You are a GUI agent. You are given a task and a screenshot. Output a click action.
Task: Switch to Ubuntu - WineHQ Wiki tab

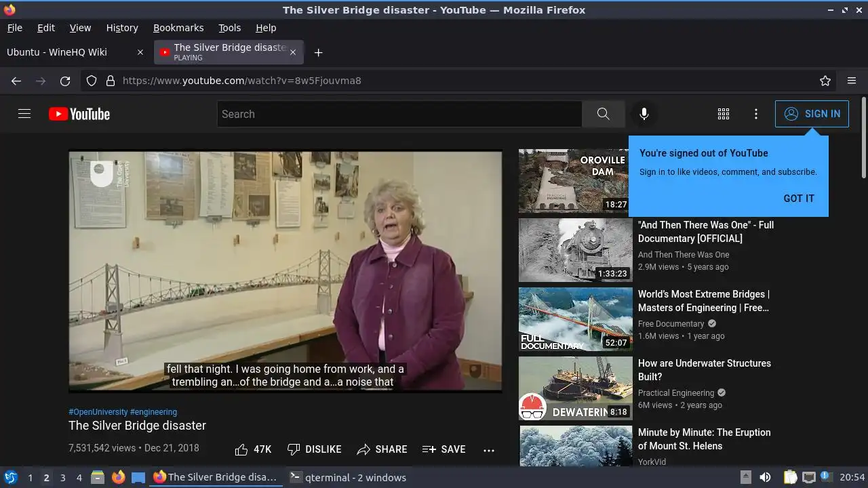tap(75, 52)
